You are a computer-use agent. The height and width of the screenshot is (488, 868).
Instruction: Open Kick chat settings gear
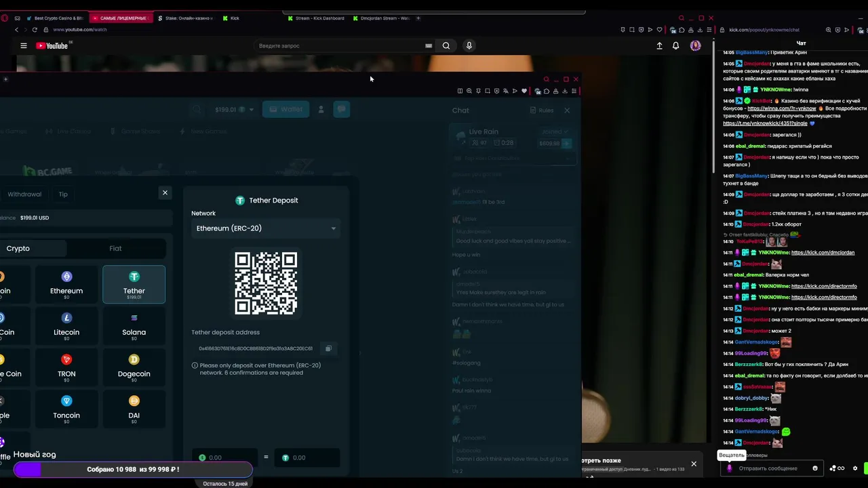[x=855, y=468]
